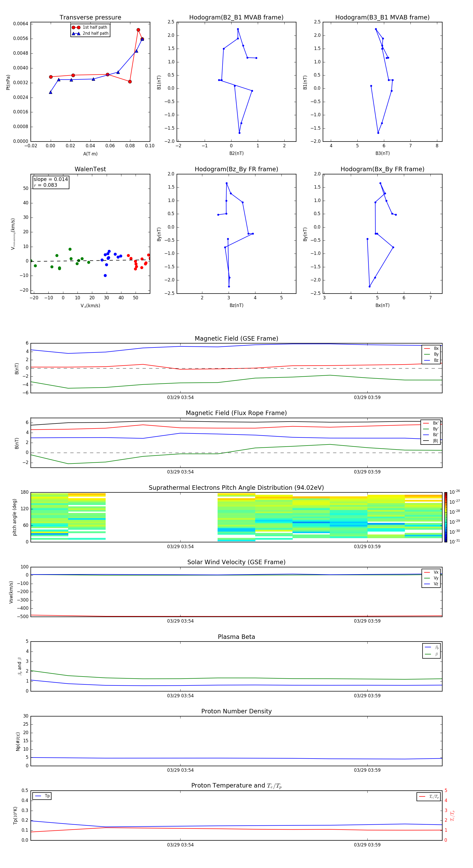Click '03/29 03:54' tick under Plasma Beta plot
The height and width of the screenshot is (868, 473).
pos(181,695)
